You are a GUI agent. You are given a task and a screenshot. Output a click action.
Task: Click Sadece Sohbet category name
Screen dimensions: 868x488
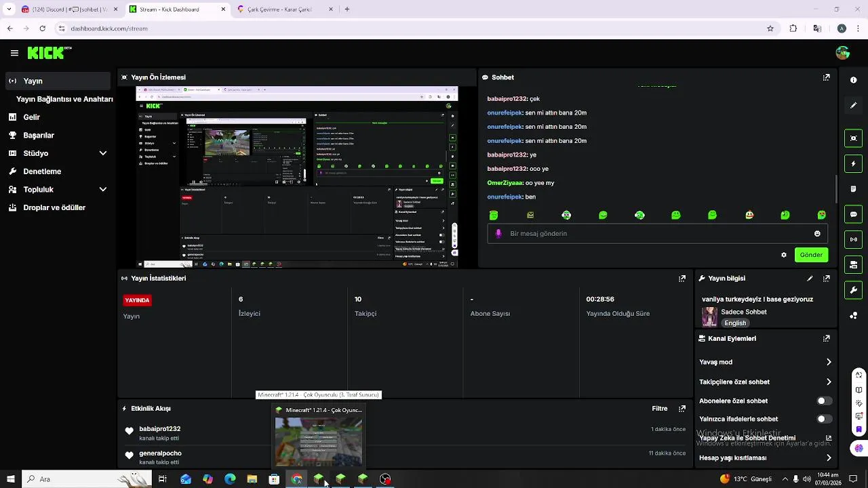(744, 312)
